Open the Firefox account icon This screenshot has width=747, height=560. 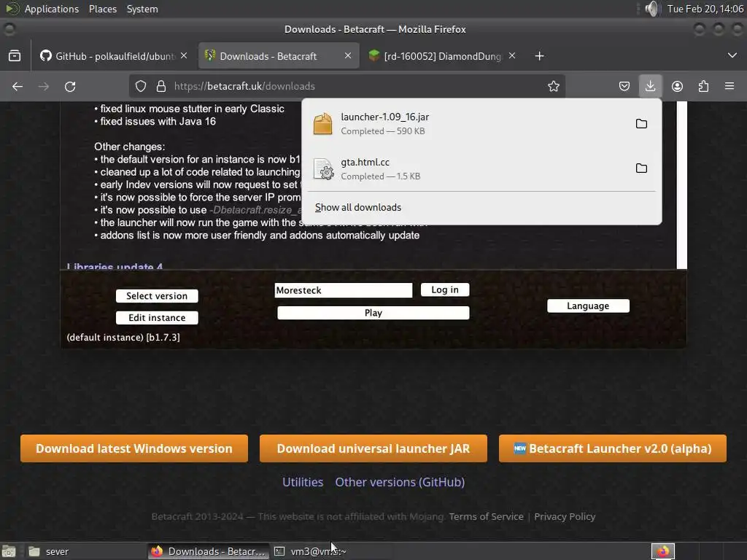677,86
